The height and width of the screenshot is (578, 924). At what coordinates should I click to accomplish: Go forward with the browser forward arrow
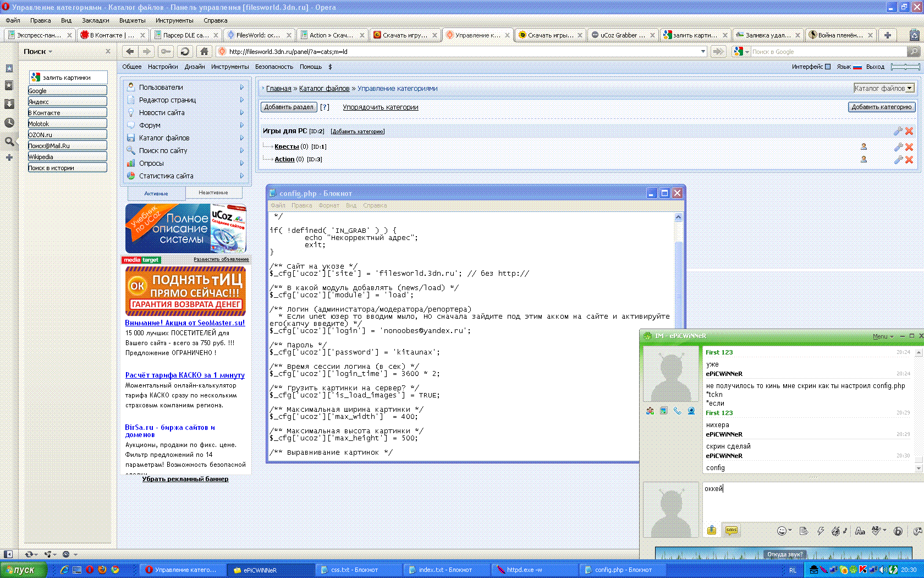point(146,51)
